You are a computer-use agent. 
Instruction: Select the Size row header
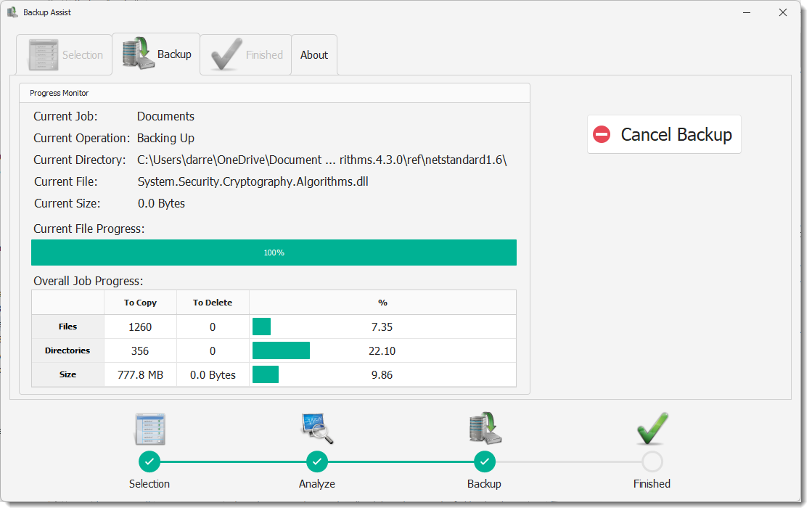67,375
